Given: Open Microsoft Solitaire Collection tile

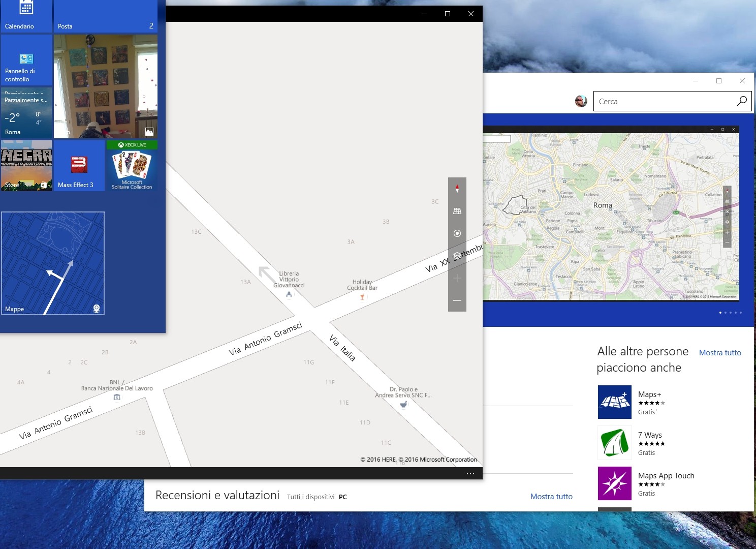Looking at the screenshot, I should (x=132, y=166).
